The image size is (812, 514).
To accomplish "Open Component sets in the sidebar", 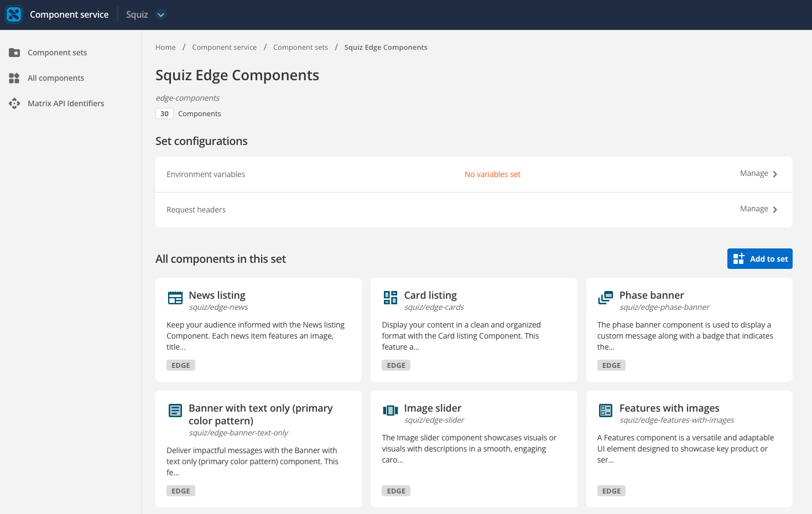I will 58,53.
